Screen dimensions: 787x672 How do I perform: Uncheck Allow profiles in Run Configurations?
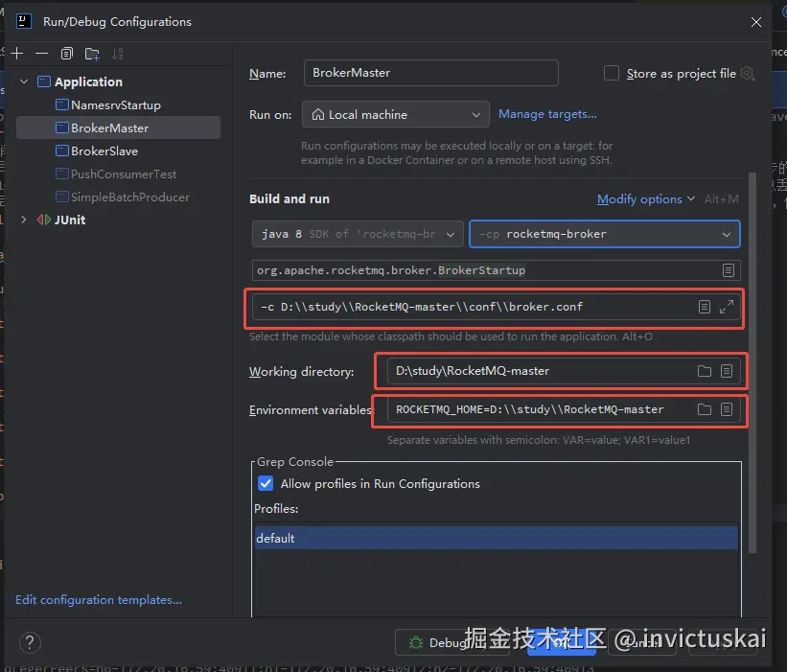click(x=266, y=483)
